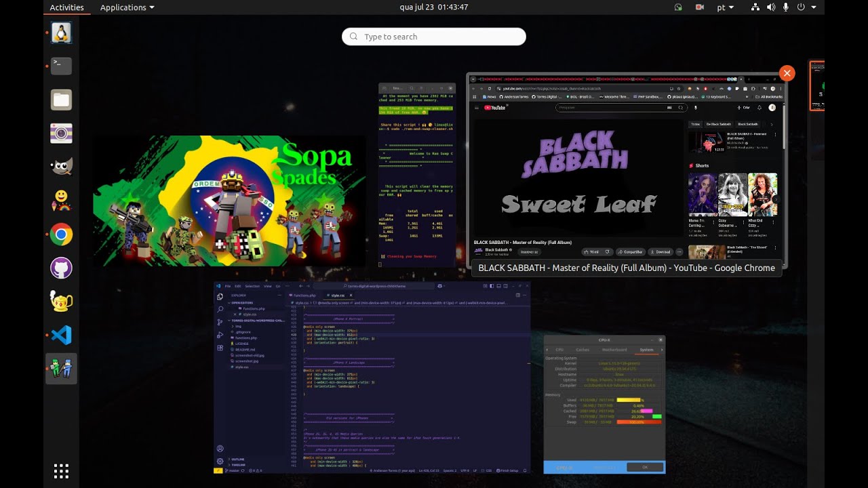Open the Tux penguin app in the dock
This screenshot has height=488, width=868.
(61, 33)
